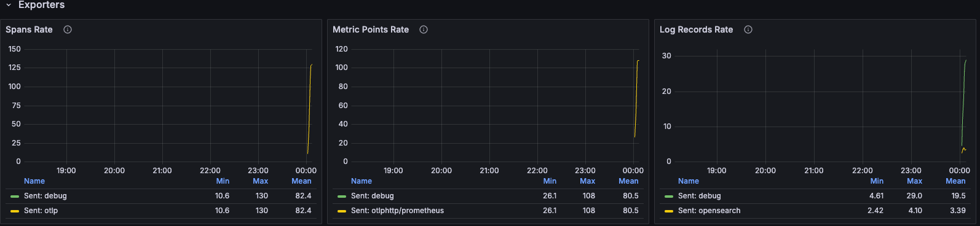Click Max value 108 for Sent: otlphttp/prometheus
The width and height of the screenshot is (980, 226).
pyautogui.click(x=589, y=211)
